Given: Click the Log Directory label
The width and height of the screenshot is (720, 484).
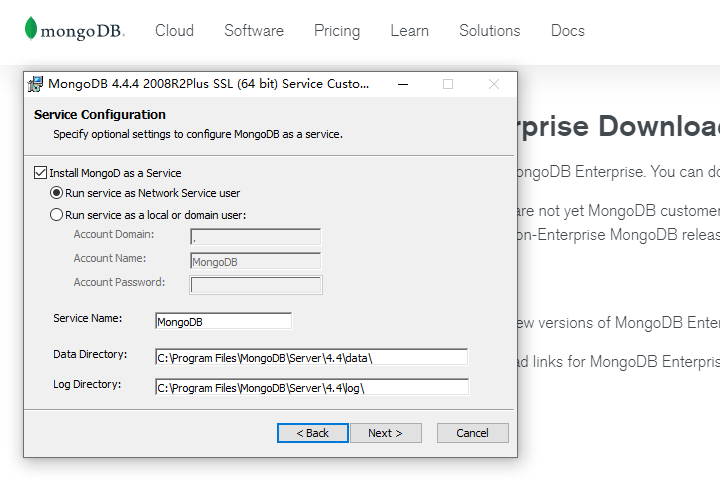Looking at the screenshot, I should (87, 384).
